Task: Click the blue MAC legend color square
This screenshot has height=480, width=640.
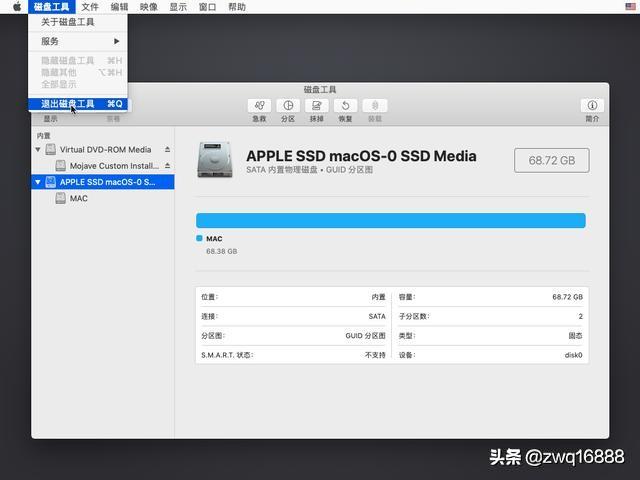Action: (x=199, y=238)
